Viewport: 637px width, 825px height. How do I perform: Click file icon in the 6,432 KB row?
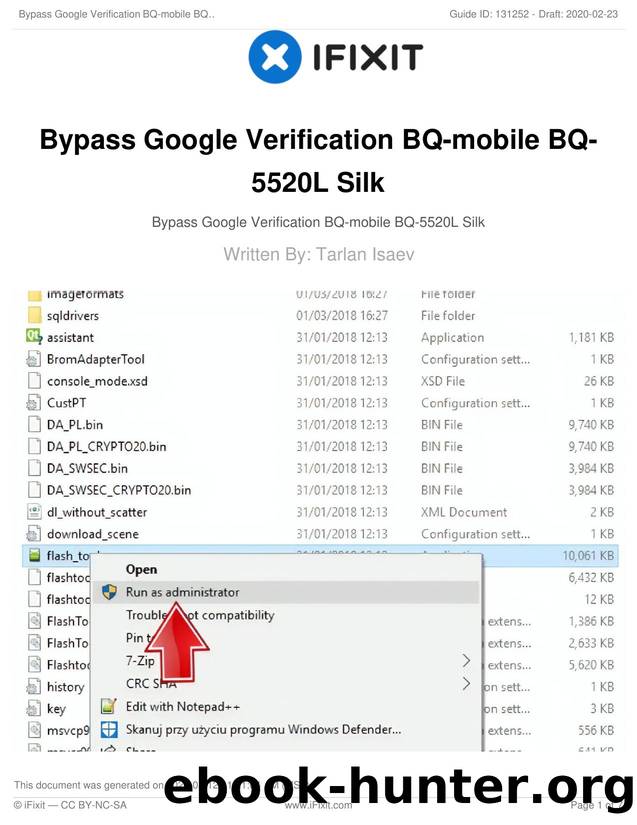click(34, 577)
